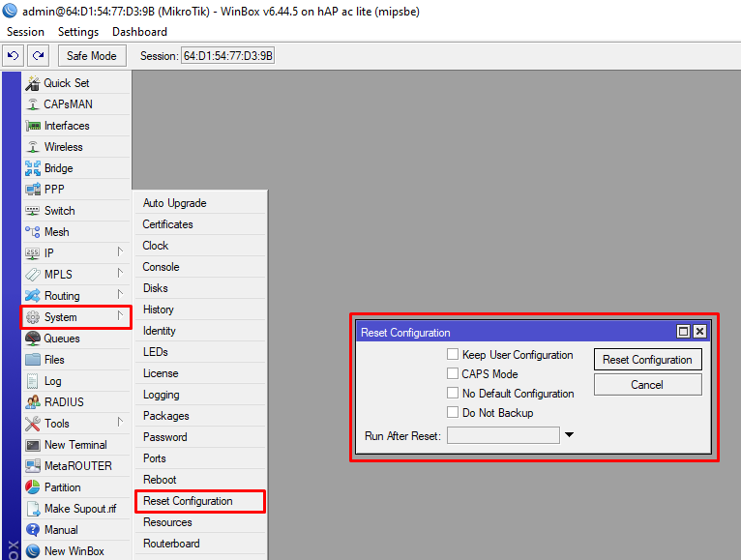
Task: Click Cancel in Reset Configuration dialog
Action: 647,384
